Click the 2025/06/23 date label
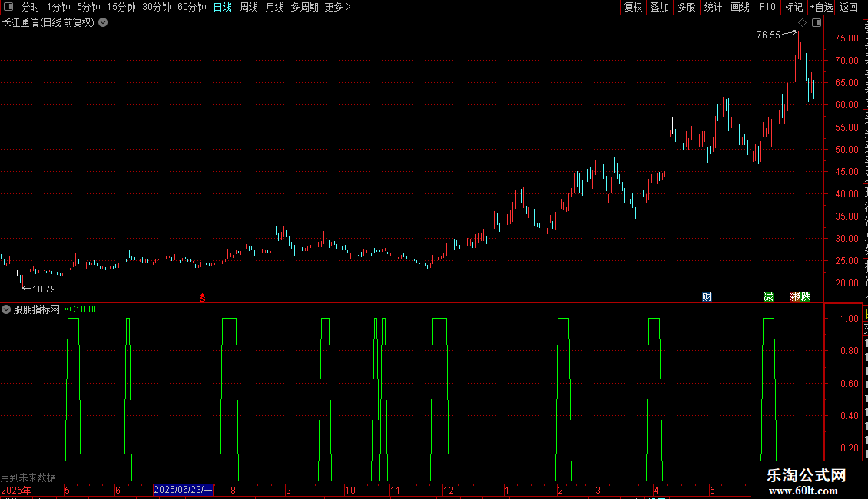The width and height of the screenshot is (868, 499). (183, 490)
